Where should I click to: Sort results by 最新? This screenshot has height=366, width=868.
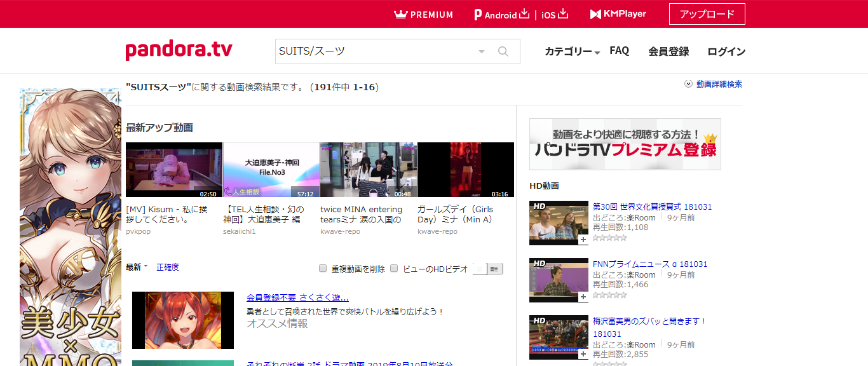click(133, 268)
